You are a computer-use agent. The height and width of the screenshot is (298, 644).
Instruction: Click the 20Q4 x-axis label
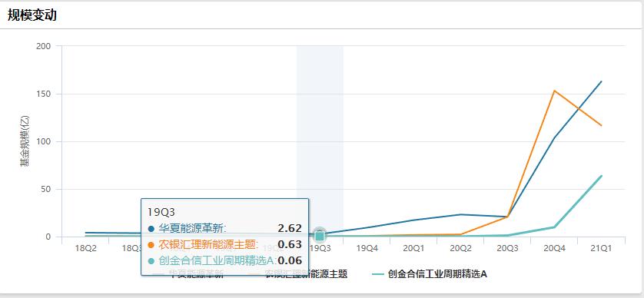(x=554, y=248)
